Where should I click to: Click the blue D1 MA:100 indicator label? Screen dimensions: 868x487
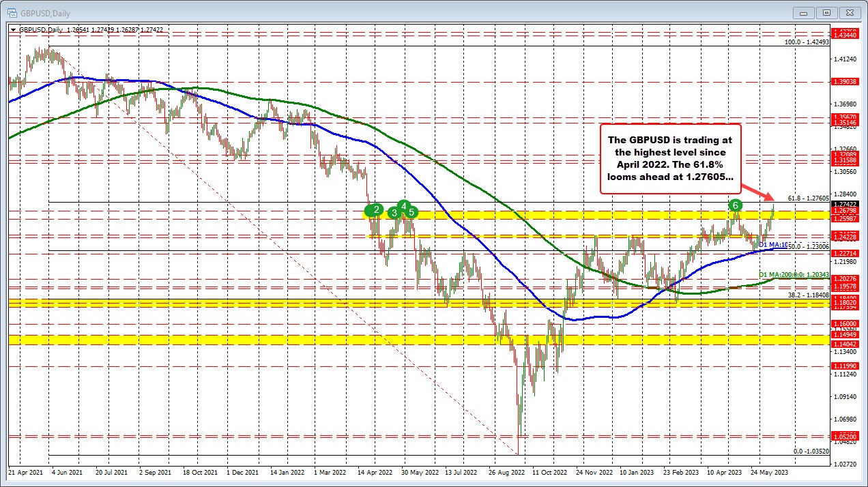point(774,244)
